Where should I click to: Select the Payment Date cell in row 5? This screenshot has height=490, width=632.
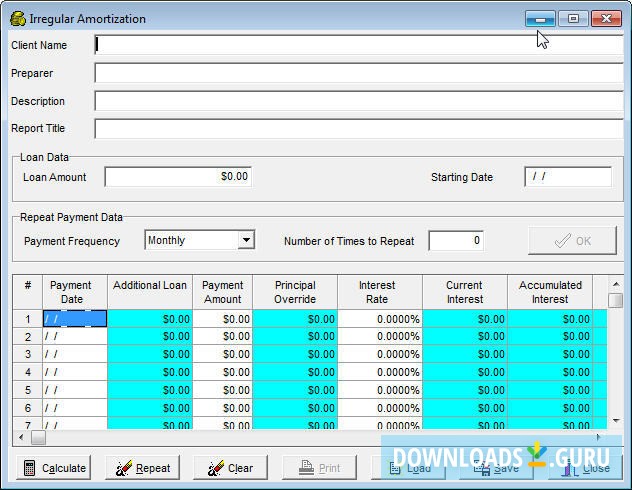(75, 390)
